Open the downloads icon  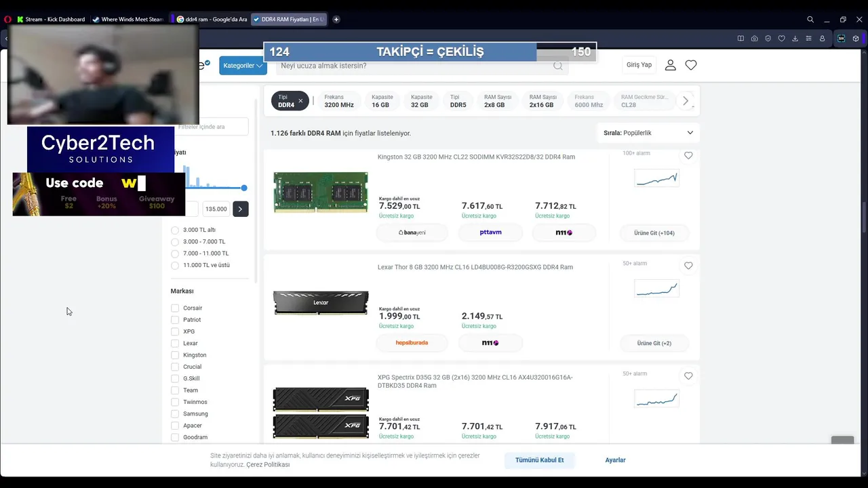[795, 39]
